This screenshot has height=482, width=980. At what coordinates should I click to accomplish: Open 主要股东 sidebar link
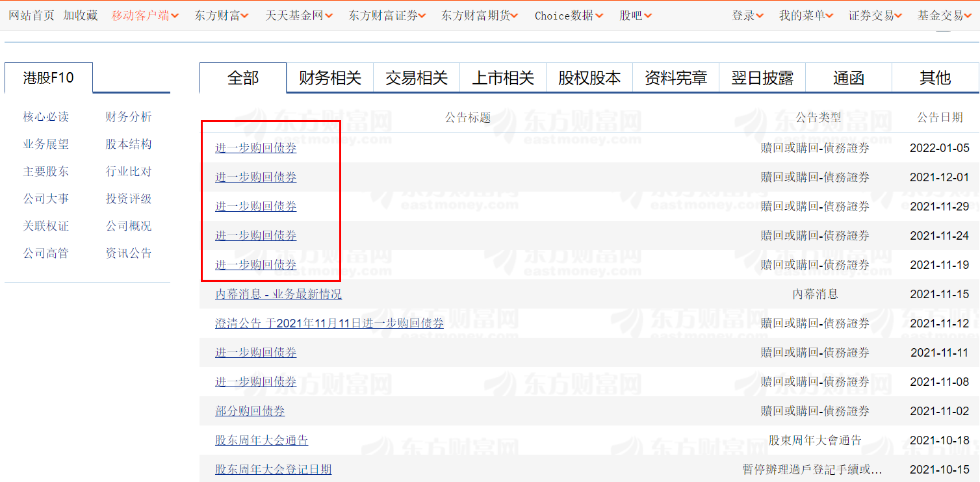click(x=46, y=171)
